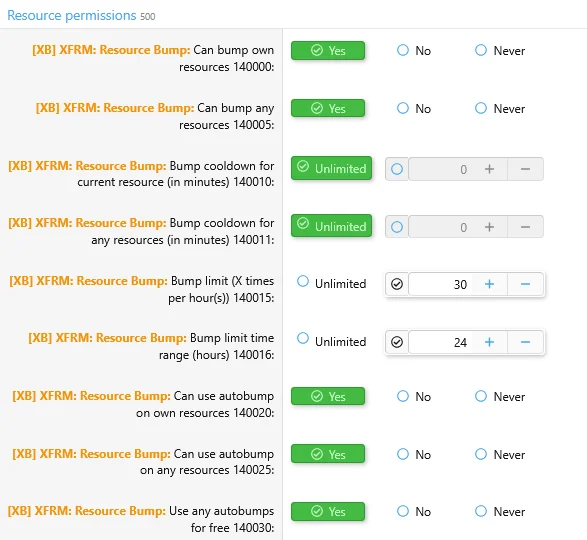Image resolution: width=587 pixels, height=540 pixels.
Task: Select No for Can bump own resources
Action: coord(414,51)
